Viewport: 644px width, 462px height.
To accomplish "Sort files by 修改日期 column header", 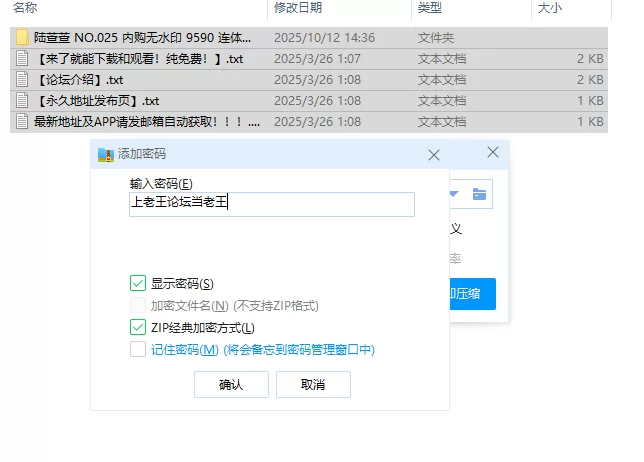I will pos(298,8).
